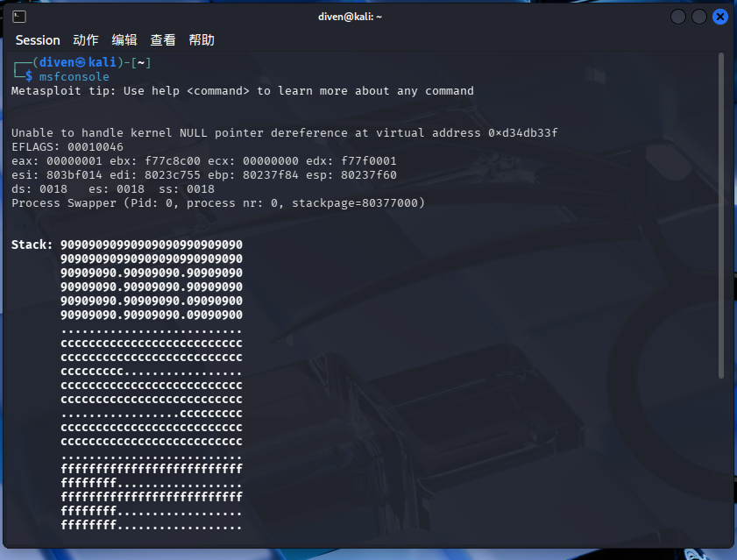Screen dimensions: 737x560
Task: Click the Metasploit tip line
Action: 242,91
